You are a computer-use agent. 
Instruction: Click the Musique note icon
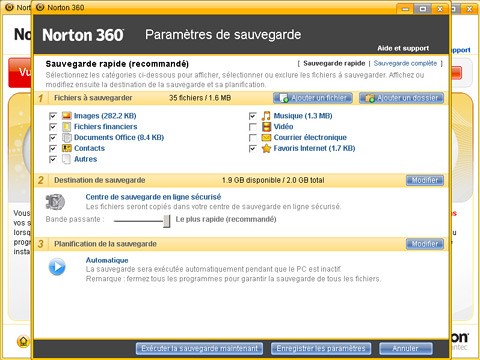pos(266,116)
